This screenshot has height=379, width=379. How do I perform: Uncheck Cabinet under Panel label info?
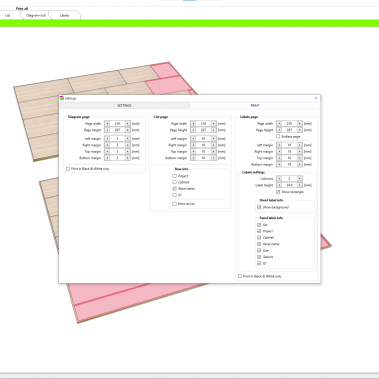[x=259, y=238]
